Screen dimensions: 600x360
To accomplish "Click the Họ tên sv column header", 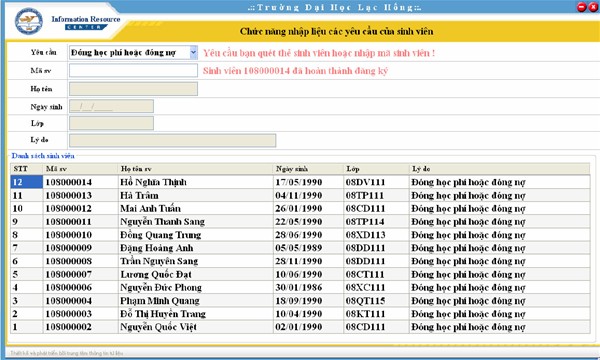I will coord(196,169).
